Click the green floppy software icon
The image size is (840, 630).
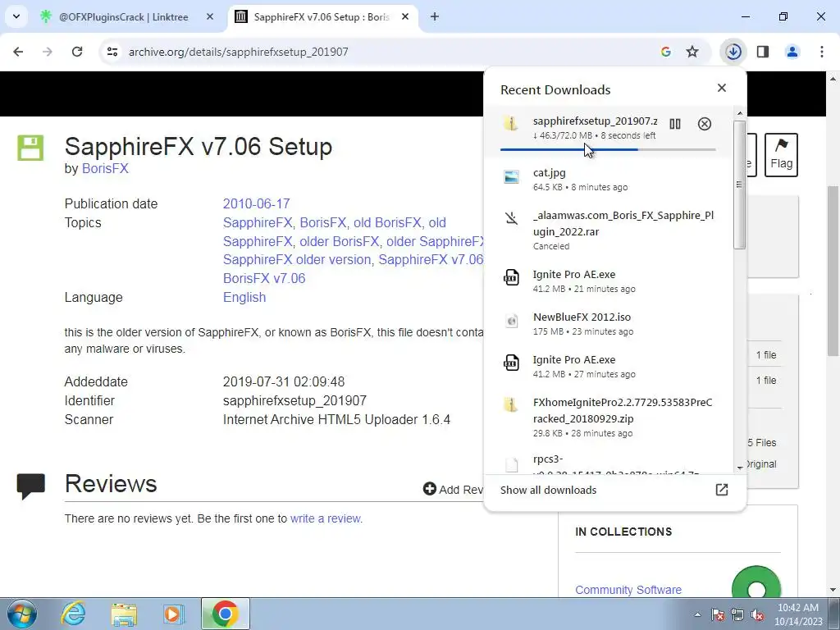(x=30, y=148)
